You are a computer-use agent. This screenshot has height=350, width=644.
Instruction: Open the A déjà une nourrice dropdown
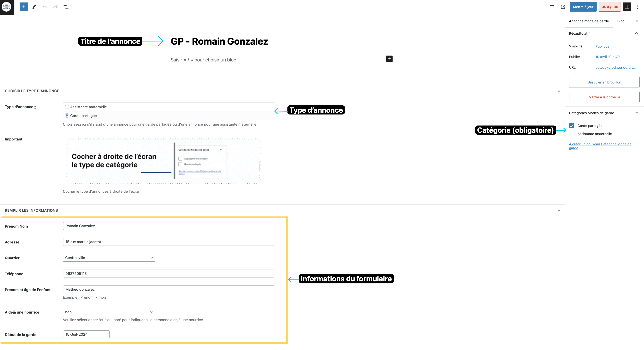point(109,312)
